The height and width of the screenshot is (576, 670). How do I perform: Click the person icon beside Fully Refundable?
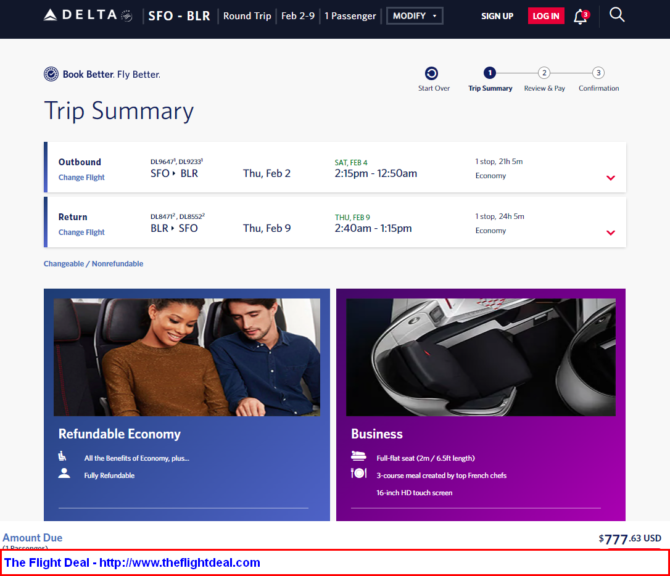(64, 473)
